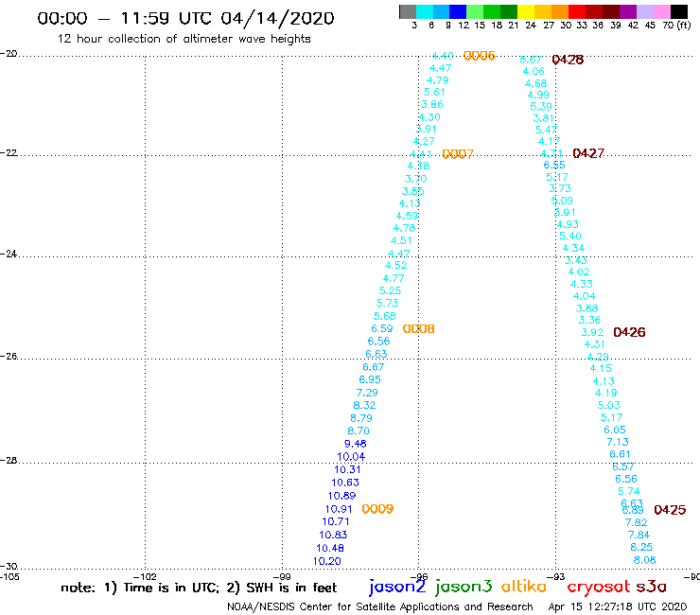Click the wave height value 5.67
Screen dimensions: 700x615
click(x=531, y=60)
